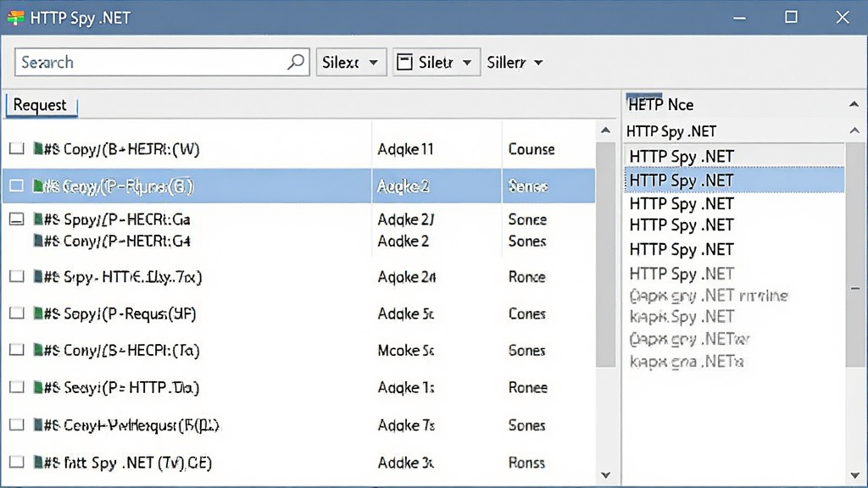This screenshot has width=868, height=488.
Task: Toggle checkbox beside Spoy/[P-HECRt:Ga row
Action: tap(17, 219)
